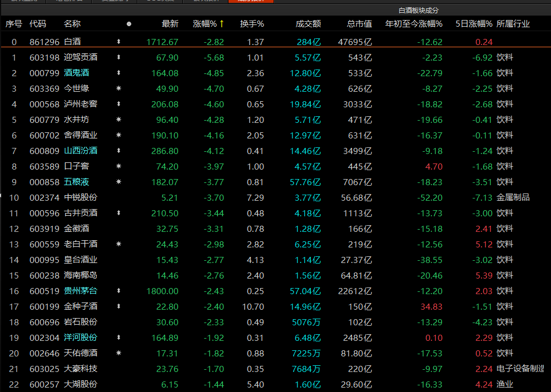Click the 10.70 turnover rate cell
The image size is (551, 392).
(x=253, y=306)
